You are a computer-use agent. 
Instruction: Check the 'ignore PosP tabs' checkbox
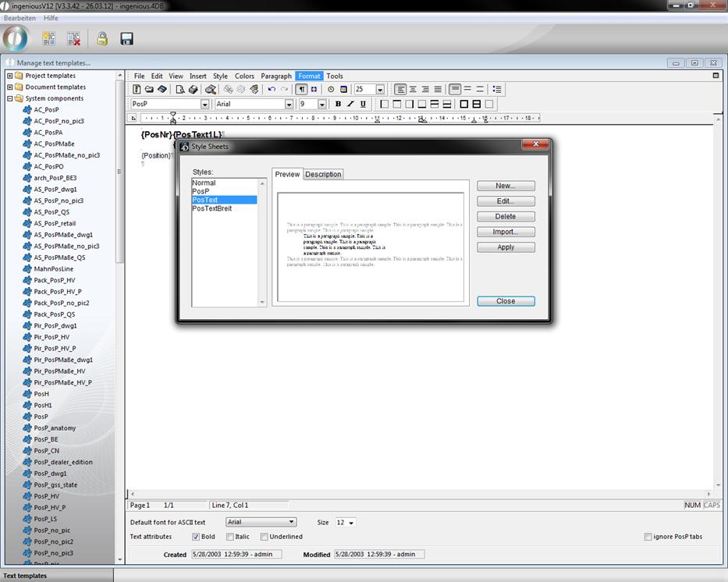(x=648, y=537)
